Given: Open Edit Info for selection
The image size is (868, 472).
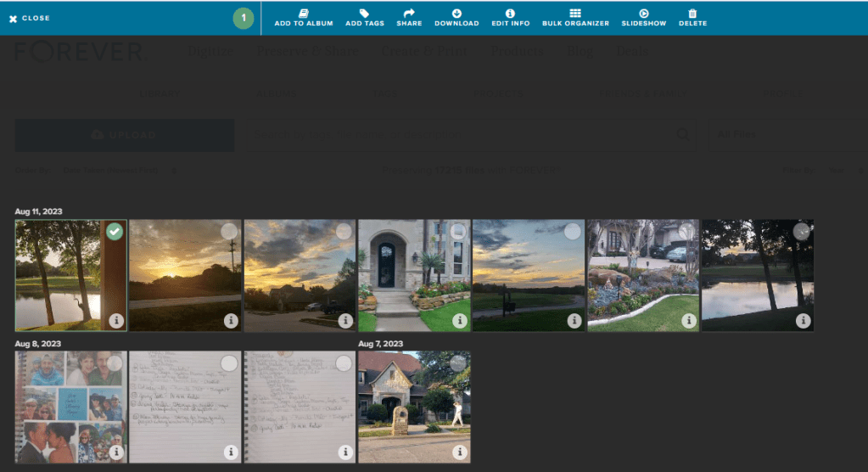Looking at the screenshot, I should [x=510, y=14].
